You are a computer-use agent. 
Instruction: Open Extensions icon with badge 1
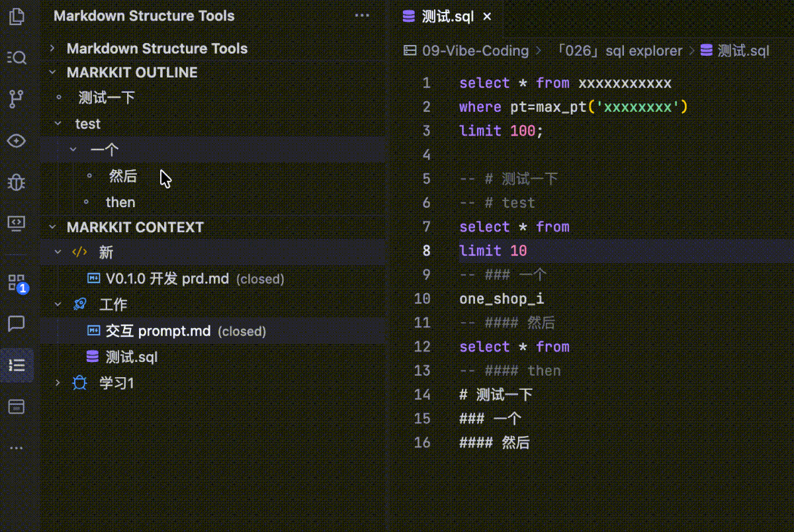coord(17,283)
